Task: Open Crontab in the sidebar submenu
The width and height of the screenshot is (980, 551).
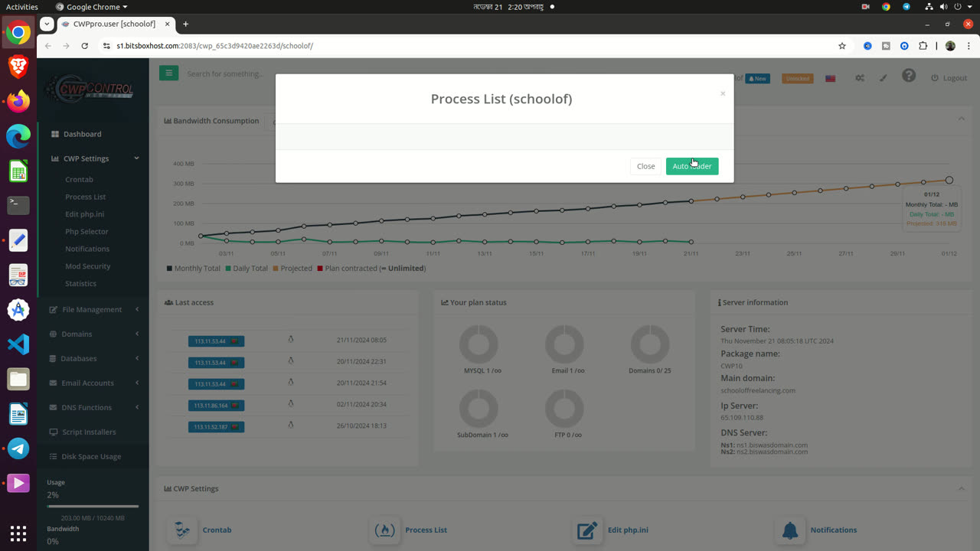Action: click(x=79, y=179)
